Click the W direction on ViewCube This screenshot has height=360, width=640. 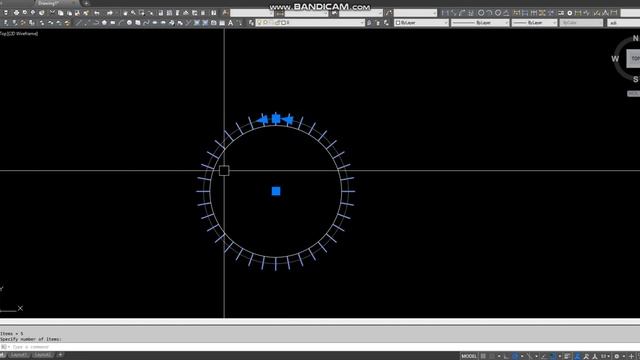[x=615, y=59]
